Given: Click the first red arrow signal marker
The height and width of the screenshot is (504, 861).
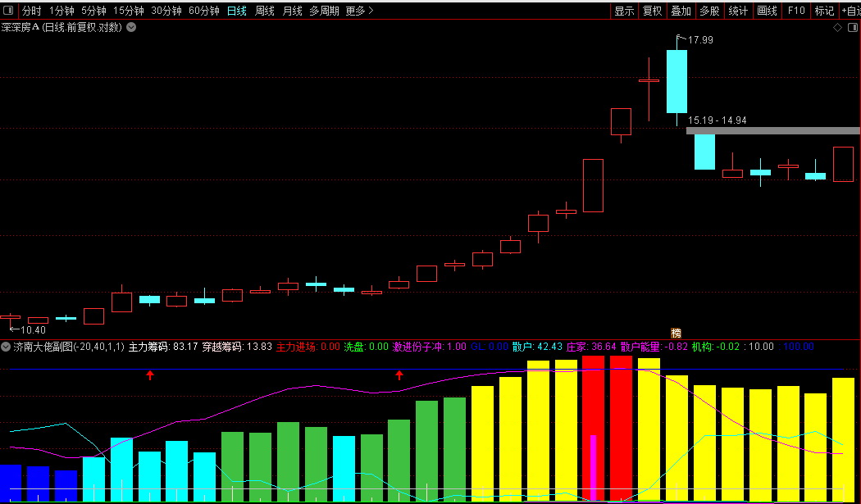Looking at the screenshot, I should coord(150,375).
